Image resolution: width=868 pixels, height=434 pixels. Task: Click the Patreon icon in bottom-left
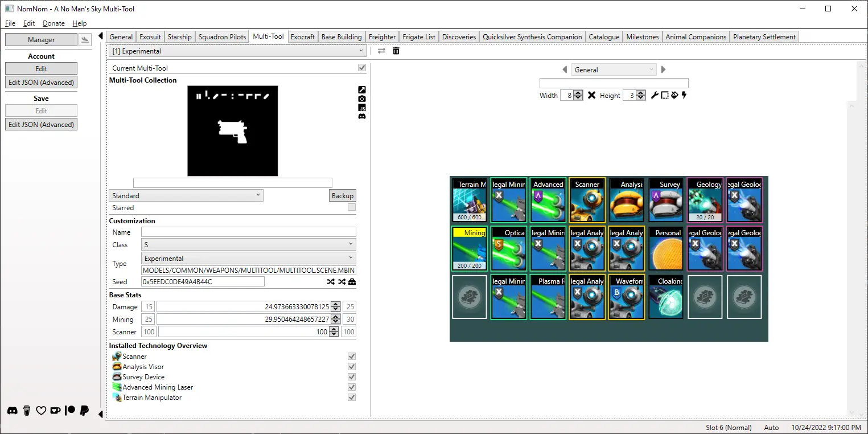(70, 410)
